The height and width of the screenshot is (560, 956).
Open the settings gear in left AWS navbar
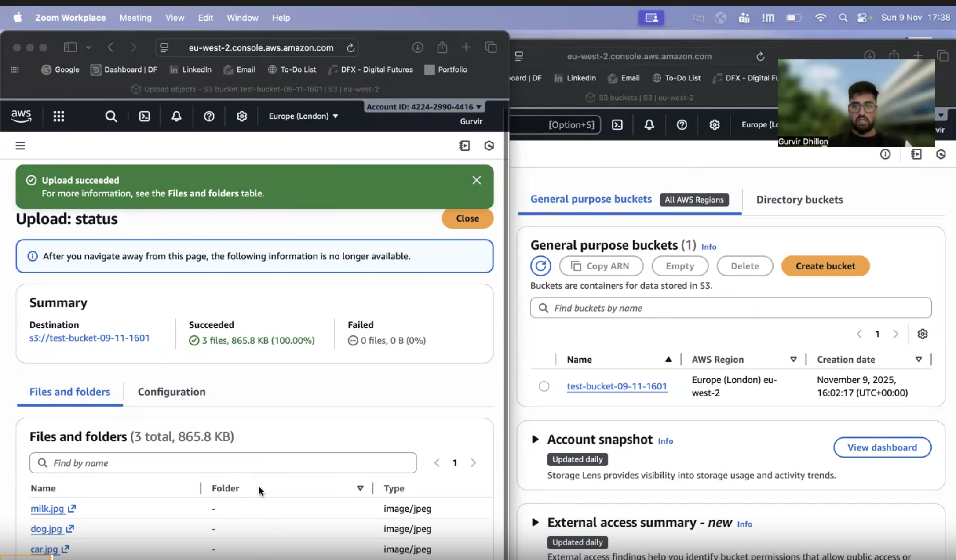[x=241, y=116]
